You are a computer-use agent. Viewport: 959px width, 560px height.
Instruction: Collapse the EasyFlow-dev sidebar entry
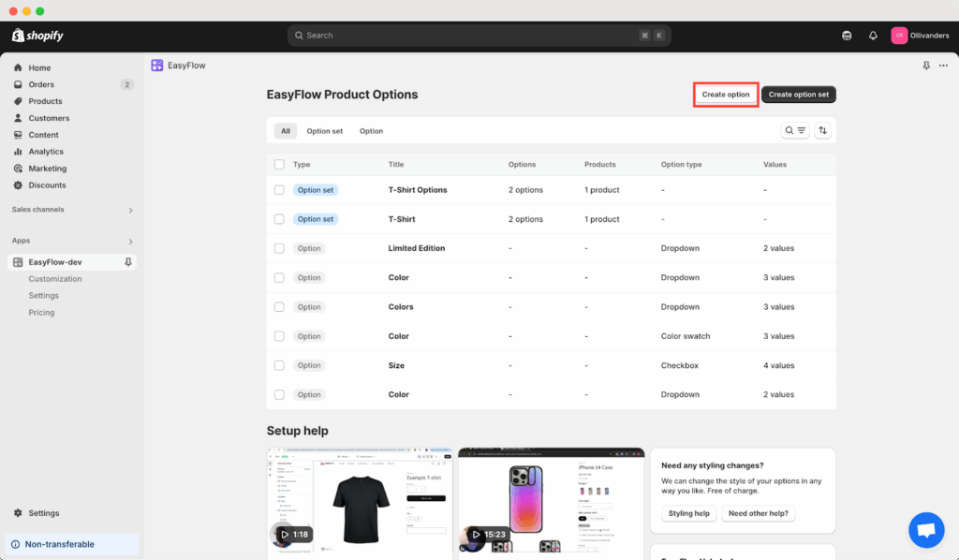130,261
